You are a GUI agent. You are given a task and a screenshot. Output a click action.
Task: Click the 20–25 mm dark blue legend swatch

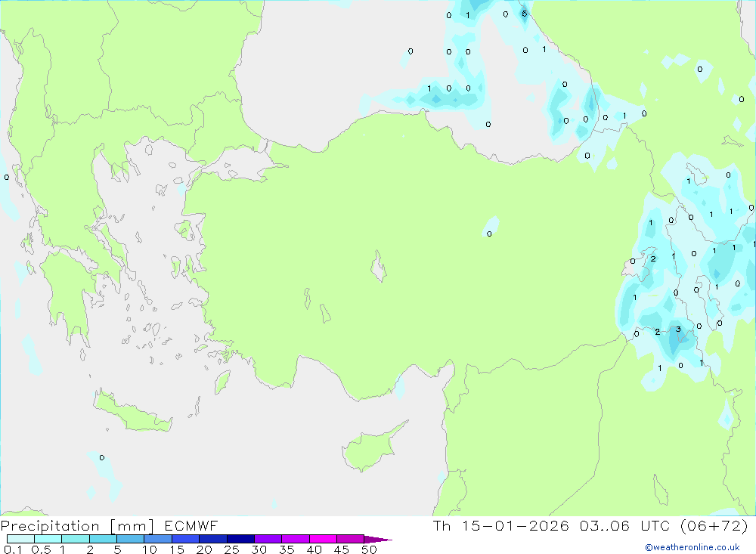pos(212,539)
